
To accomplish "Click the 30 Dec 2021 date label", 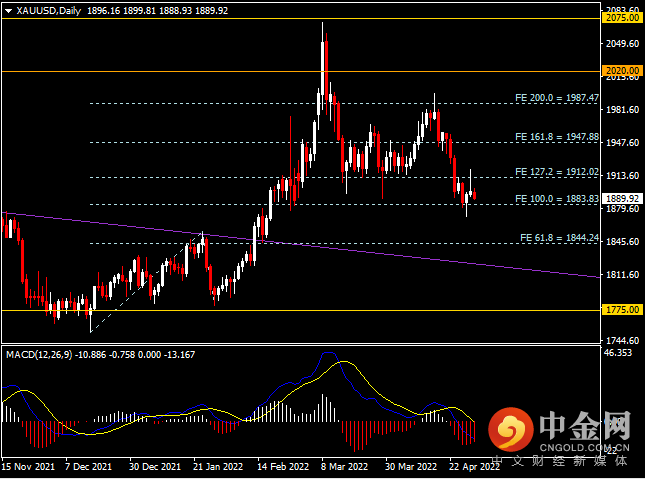I will pyautogui.click(x=155, y=467).
